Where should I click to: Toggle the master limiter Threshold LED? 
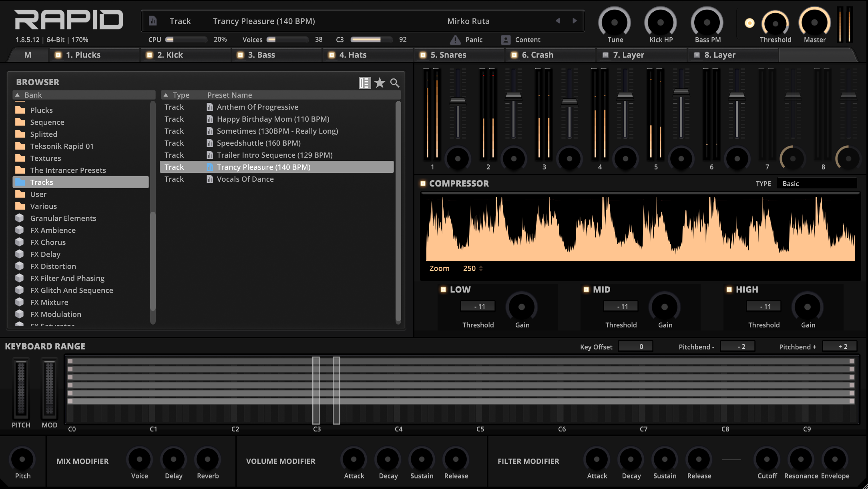[749, 23]
